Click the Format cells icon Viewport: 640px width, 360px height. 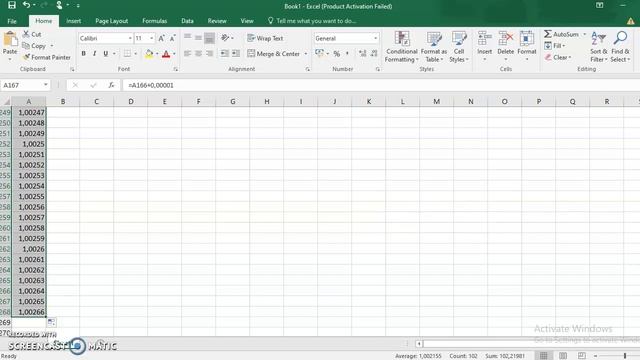click(x=527, y=39)
